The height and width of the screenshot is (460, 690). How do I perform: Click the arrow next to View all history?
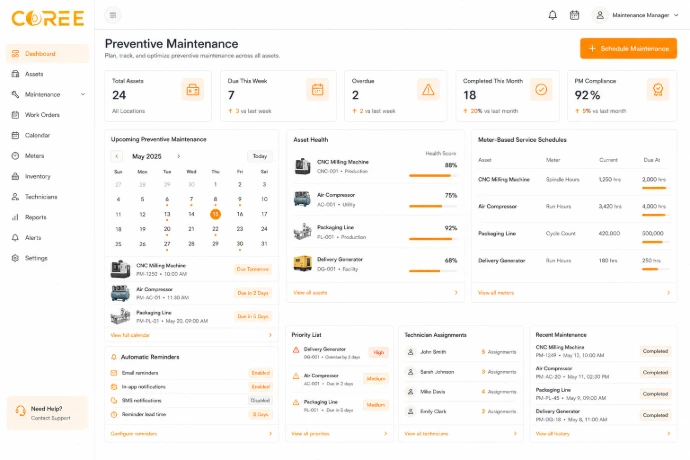click(x=669, y=434)
